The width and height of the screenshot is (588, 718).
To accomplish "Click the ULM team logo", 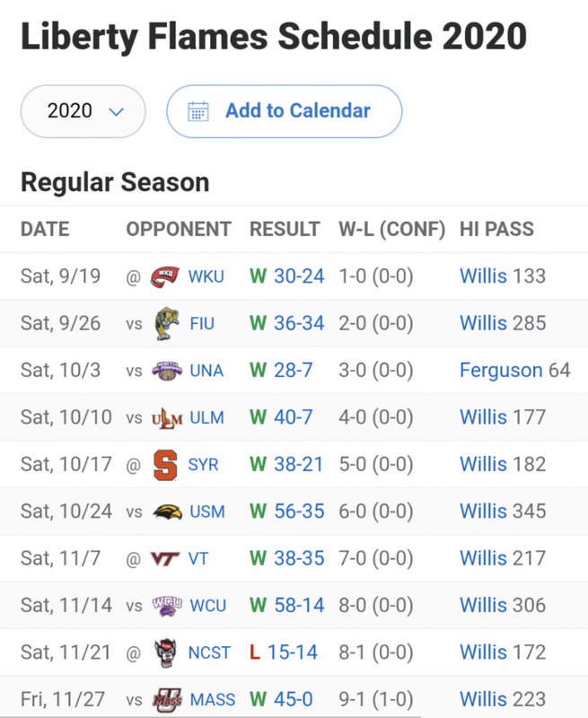I will coord(167,418).
